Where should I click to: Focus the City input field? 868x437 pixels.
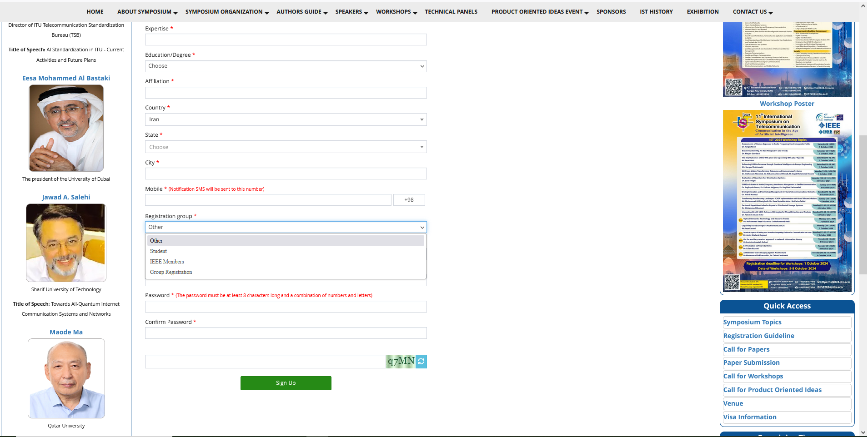pyautogui.click(x=286, y=174)
